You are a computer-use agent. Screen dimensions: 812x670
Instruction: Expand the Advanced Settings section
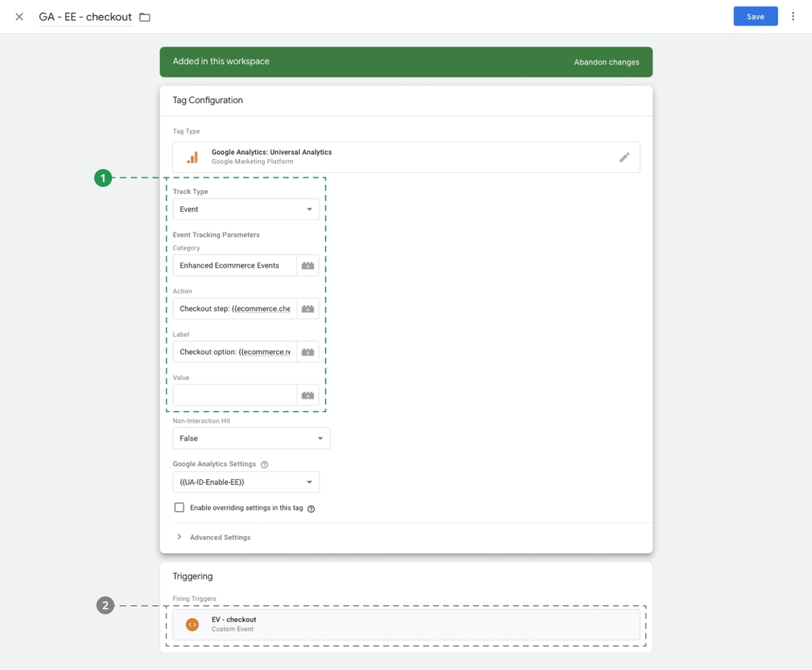(214, 538)
